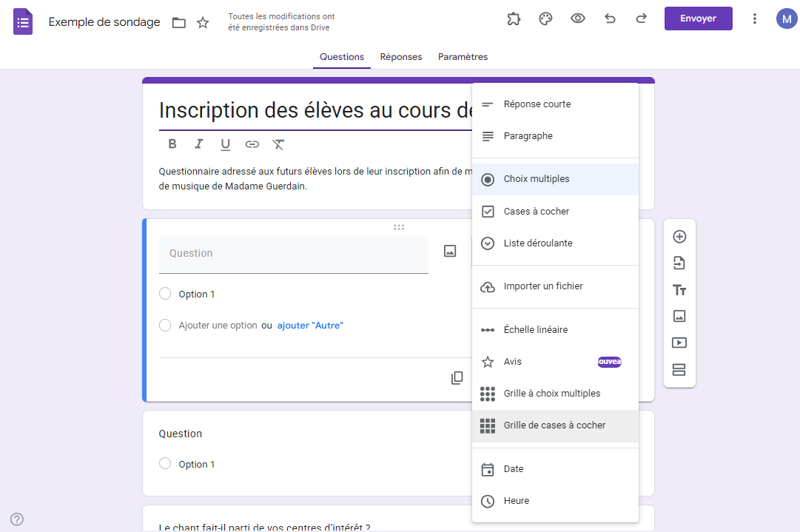Preview the form with the eye icon

click(x=577, y=18)
